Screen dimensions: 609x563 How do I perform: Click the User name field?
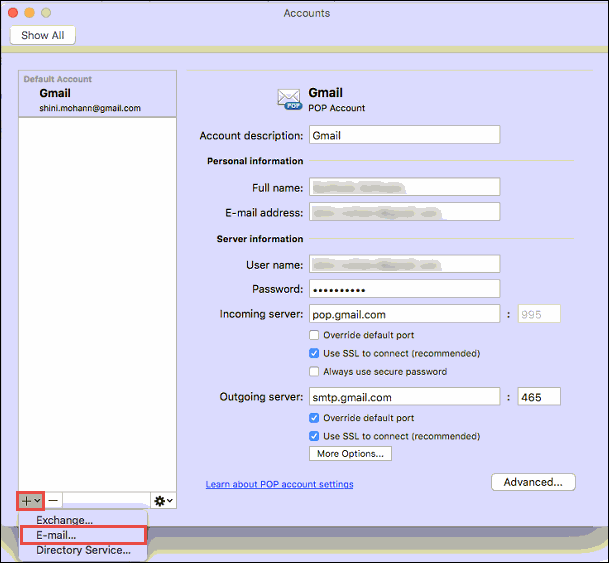pyautogui.click(x=404, y=264)
